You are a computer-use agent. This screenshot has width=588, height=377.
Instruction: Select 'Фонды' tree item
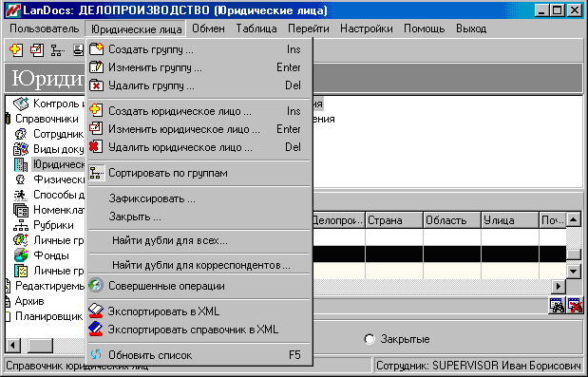click(51, 255)
